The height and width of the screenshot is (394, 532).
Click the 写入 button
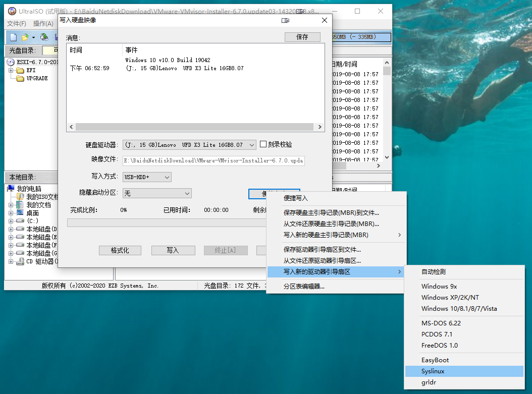pos(173,250)
